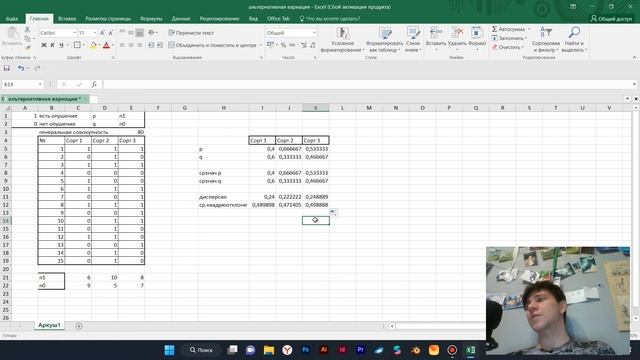The height and width of the screenshot is (360, 640).
Task: Open Find and Select (Найти и выделить)
Action: click(x=574, y=40)
